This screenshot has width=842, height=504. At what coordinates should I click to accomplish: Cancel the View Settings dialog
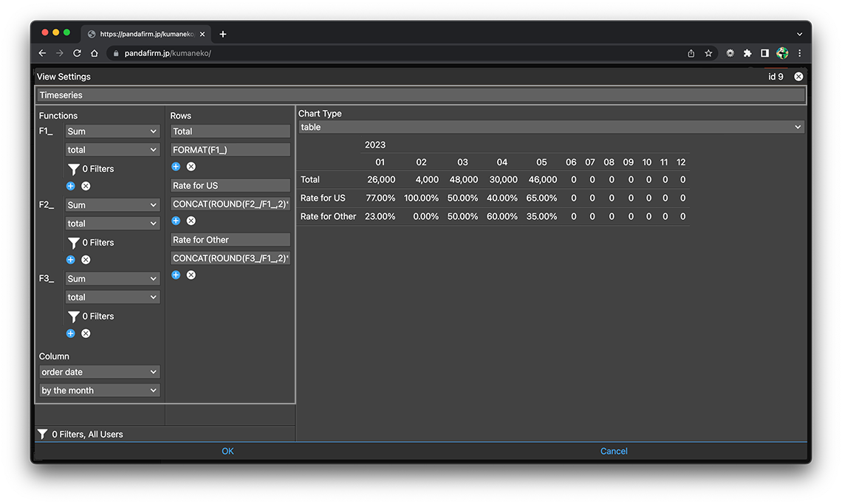[613, 451]
